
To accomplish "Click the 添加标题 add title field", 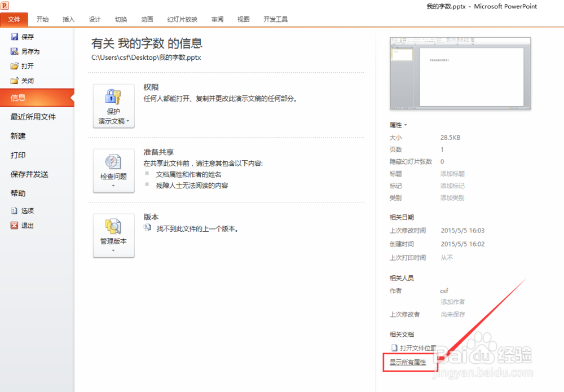I will pos(452,174).
